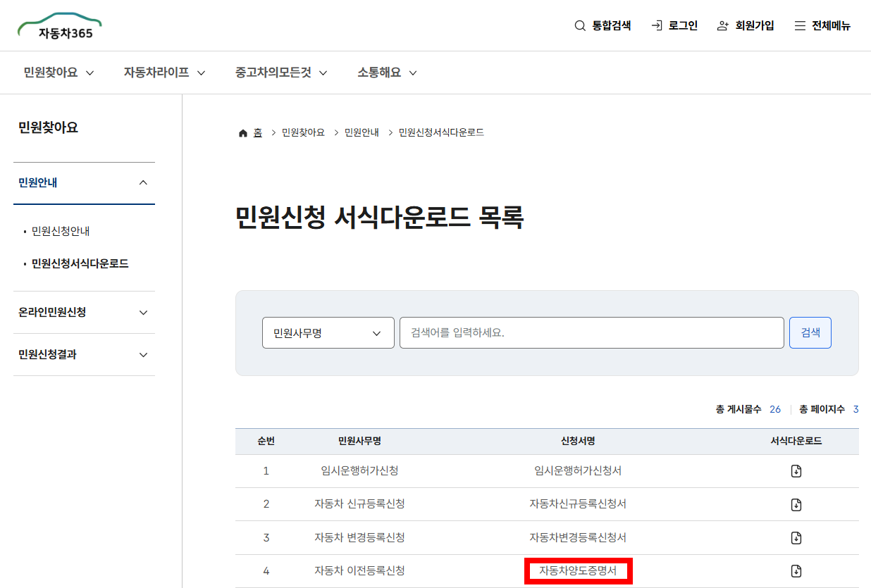Click the 전체메뉴 text label
Image resolution: width=871 pixels, height=588 pixels.
click(x=832, y=26)
